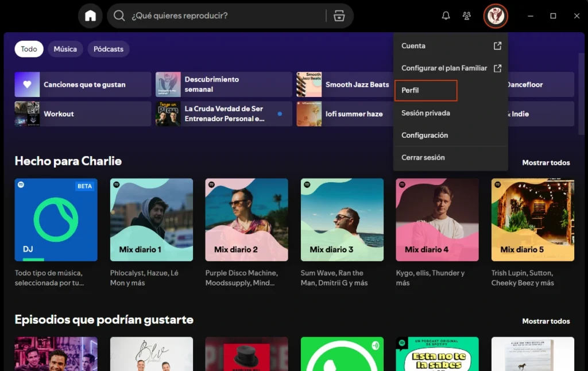Open the Dancefloor shortcut tile

[x=541, y=84]
